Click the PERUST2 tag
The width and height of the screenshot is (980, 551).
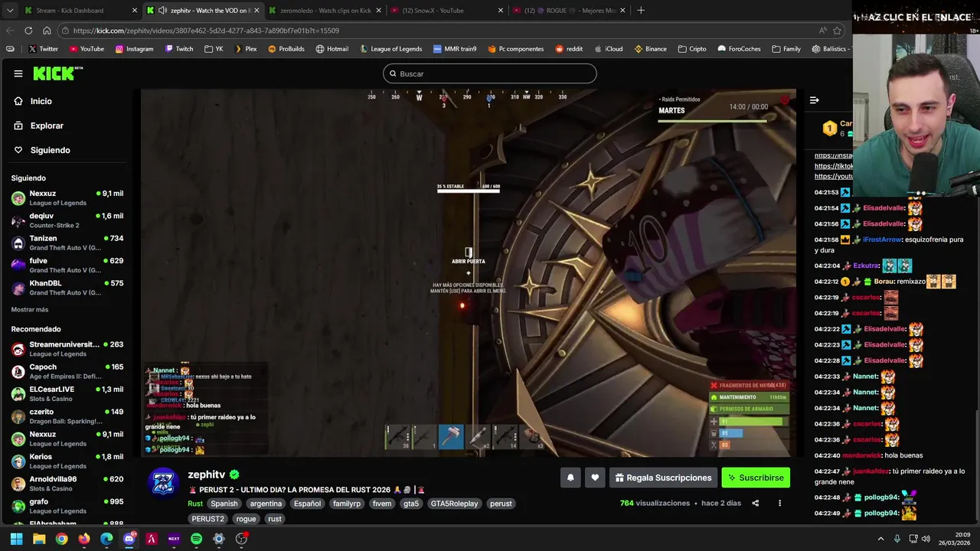(208, 519)
